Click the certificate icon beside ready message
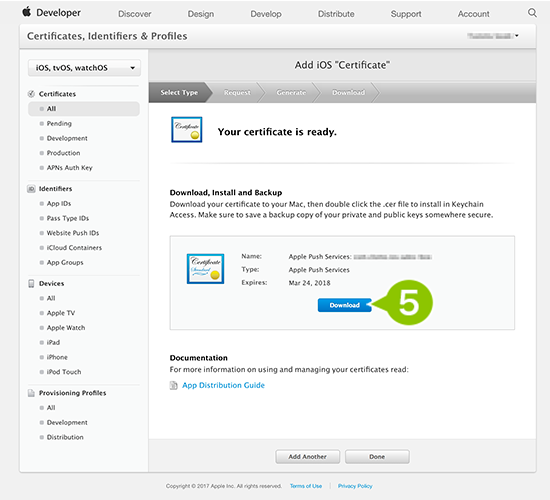The height and width of the screenshot is (500, 550). (x=187, y=130)
